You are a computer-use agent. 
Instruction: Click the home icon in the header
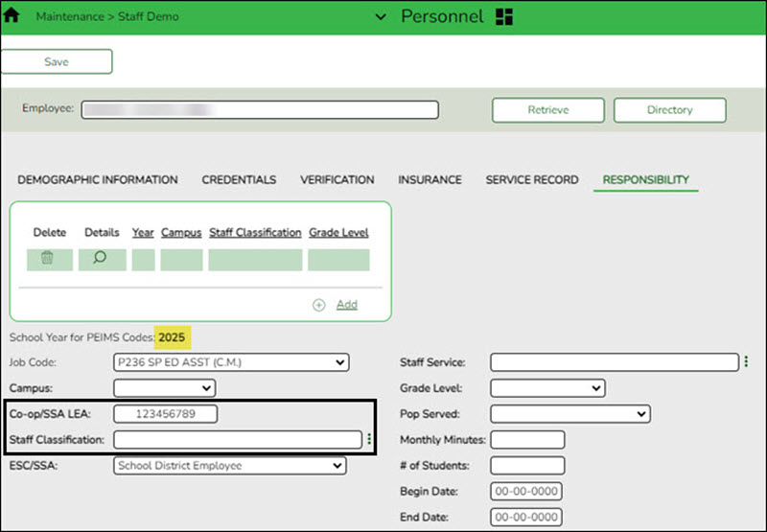12,16
